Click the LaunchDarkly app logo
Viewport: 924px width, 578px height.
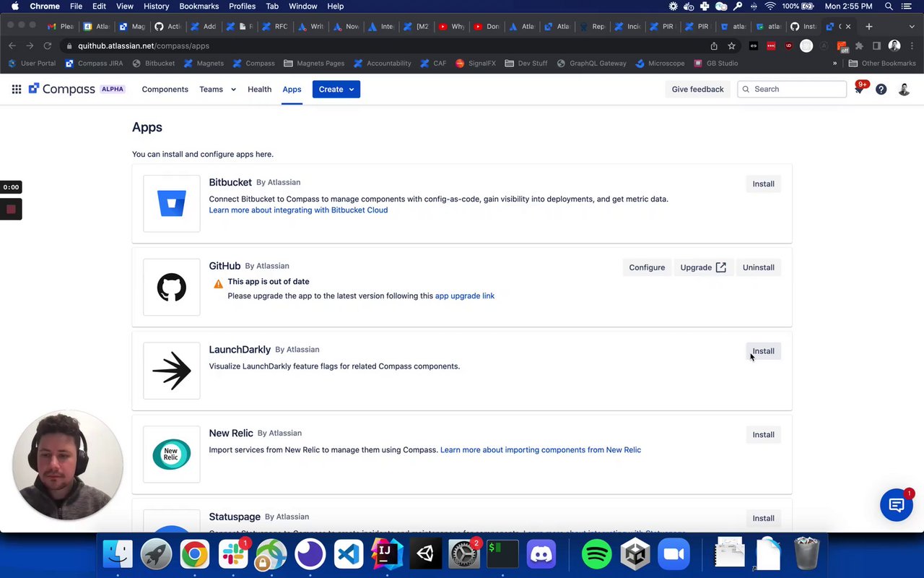(172, 371)
